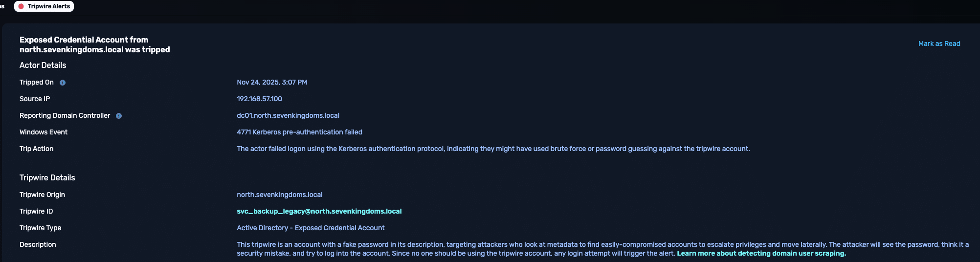Mark the alert as read
The height and width of the screenshot is (262, 980).
[x=939, y=44]
